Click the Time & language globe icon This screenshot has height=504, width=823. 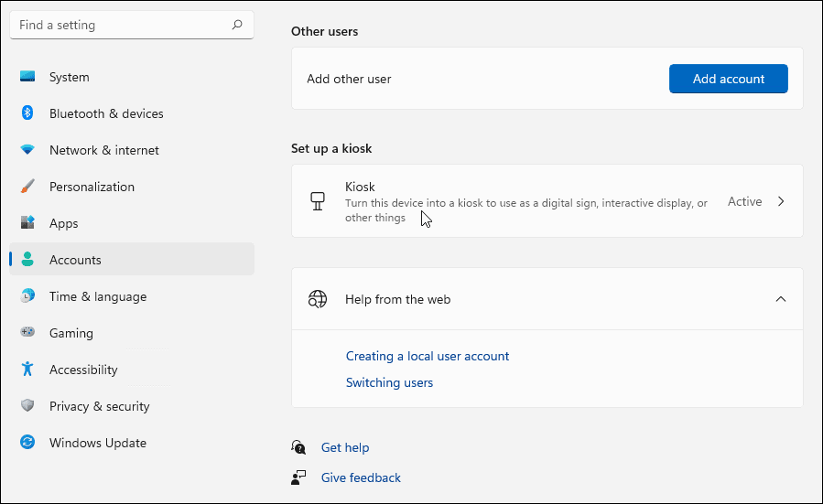point(27,296)
